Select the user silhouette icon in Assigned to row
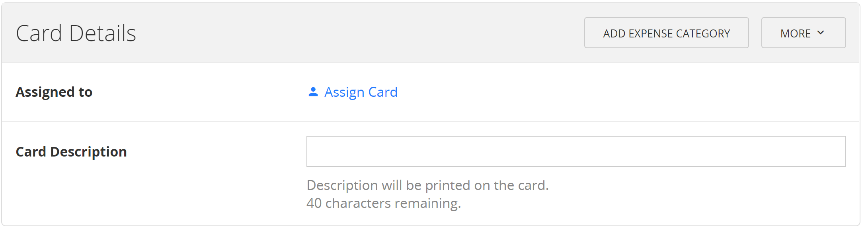This screenshot has height=233, width=868. [x=313, y=92]
